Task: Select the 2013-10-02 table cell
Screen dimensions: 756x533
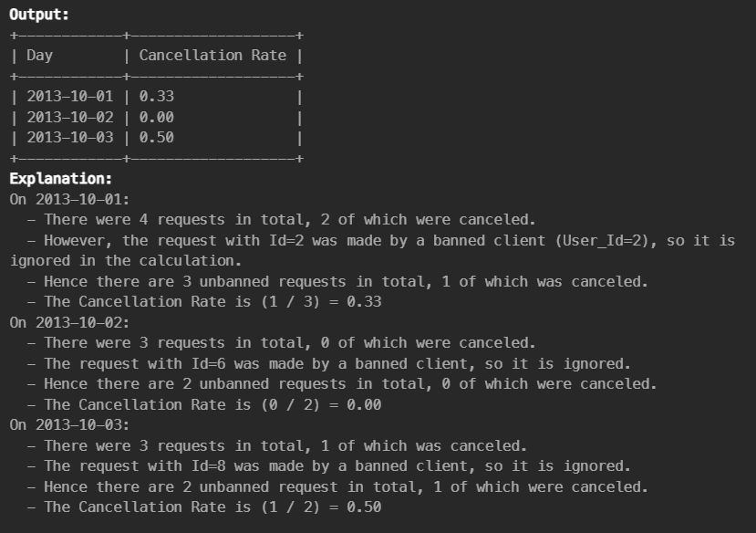Action: (x=70, y=117)
